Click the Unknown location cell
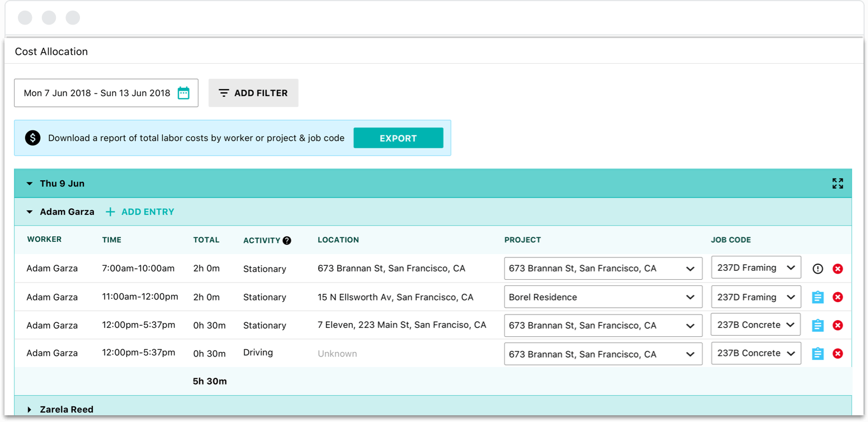The height and width of the screenshot is (422, 868). pyautogui.click(x=337, y=354)
